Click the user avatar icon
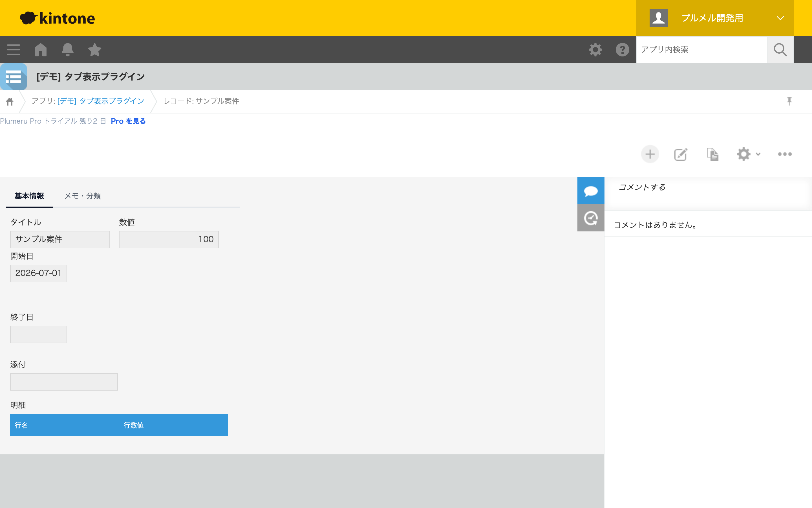 pos(658,18)
